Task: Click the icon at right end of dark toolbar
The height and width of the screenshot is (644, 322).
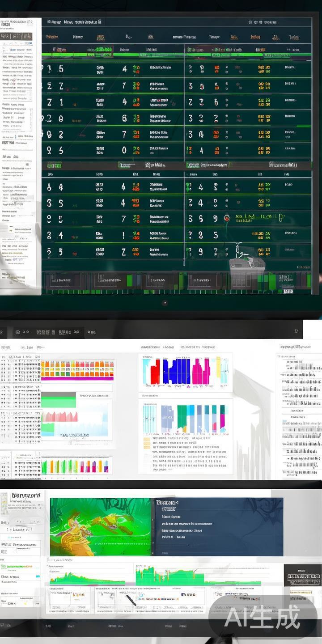Action: point(296,331)
